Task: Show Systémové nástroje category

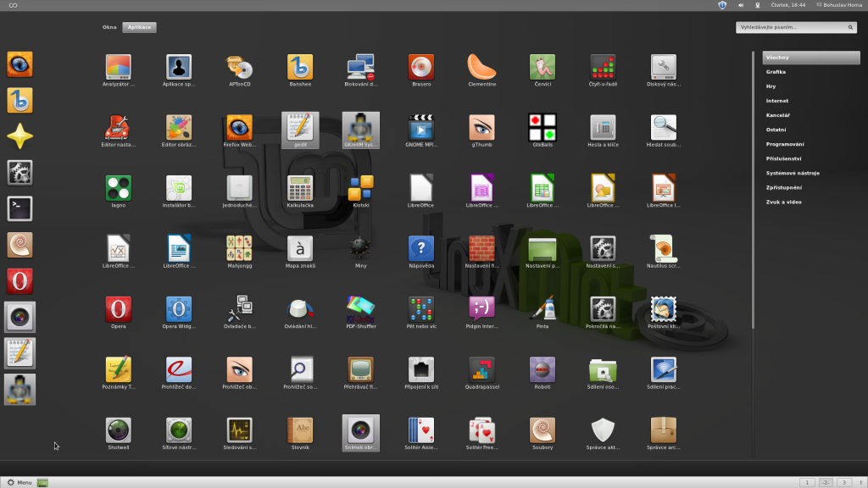Action: click(793, 173)
